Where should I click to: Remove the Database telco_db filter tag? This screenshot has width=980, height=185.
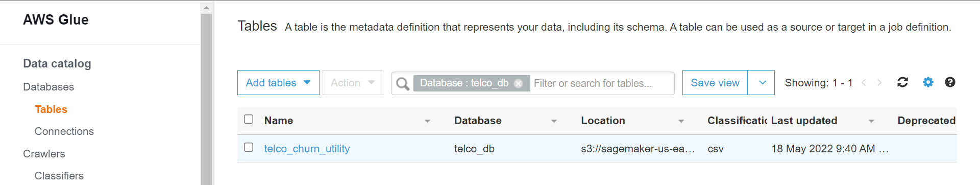(518, 83)
